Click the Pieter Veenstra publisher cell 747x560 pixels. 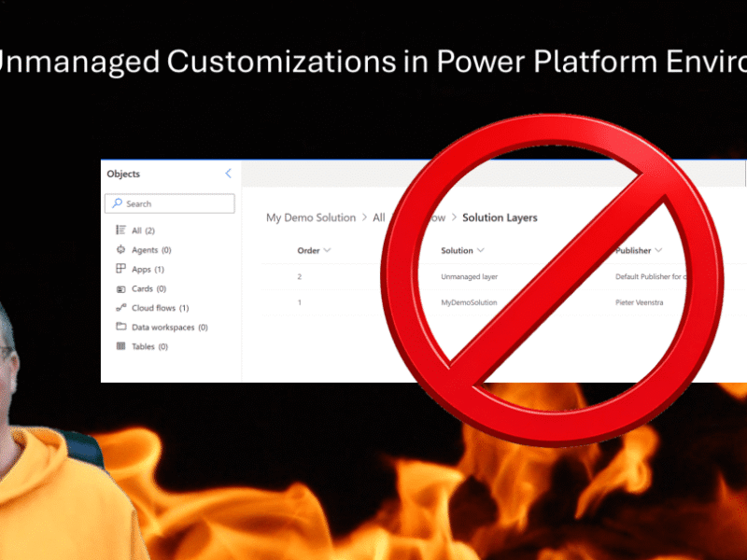[x=639, y=302]
